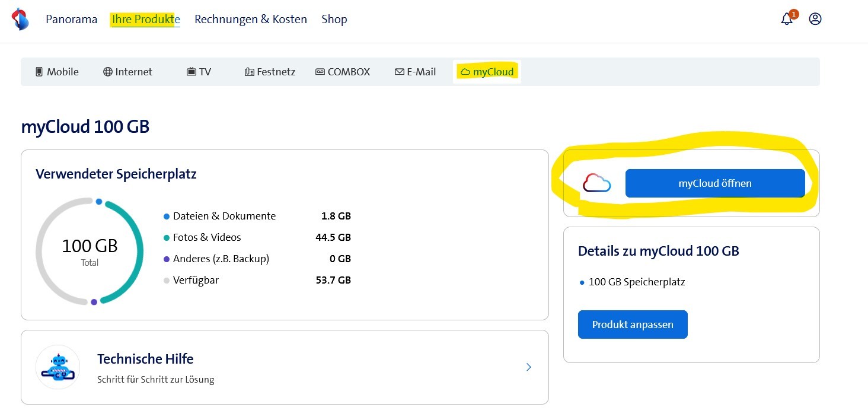Image resolution: width=868 pixels, height=420 pixels.
Task: Click the Swisscom logo
Action: 21,18
